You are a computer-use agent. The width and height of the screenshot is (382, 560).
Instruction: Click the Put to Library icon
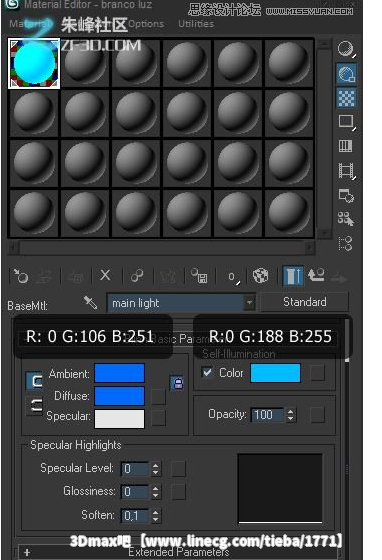(199, 275)
